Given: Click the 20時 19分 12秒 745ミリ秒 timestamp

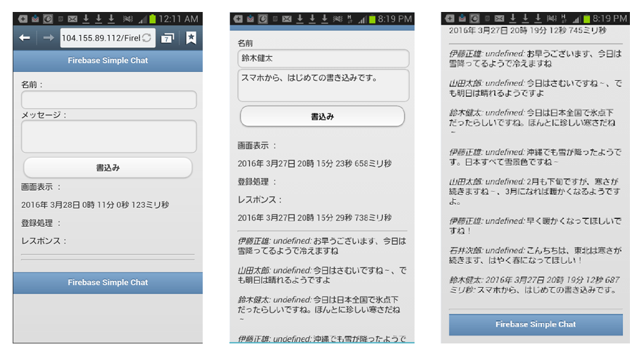Looking at the screenshot, I should [527, 30].
